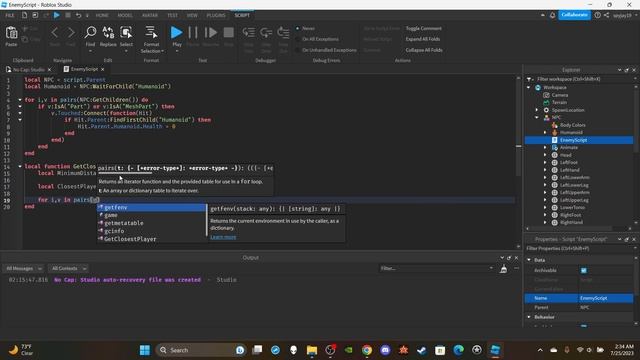This screenshot has height=360, width=640.
Task: Close the EnemyScript editor tab
Action: pos(102,69)
